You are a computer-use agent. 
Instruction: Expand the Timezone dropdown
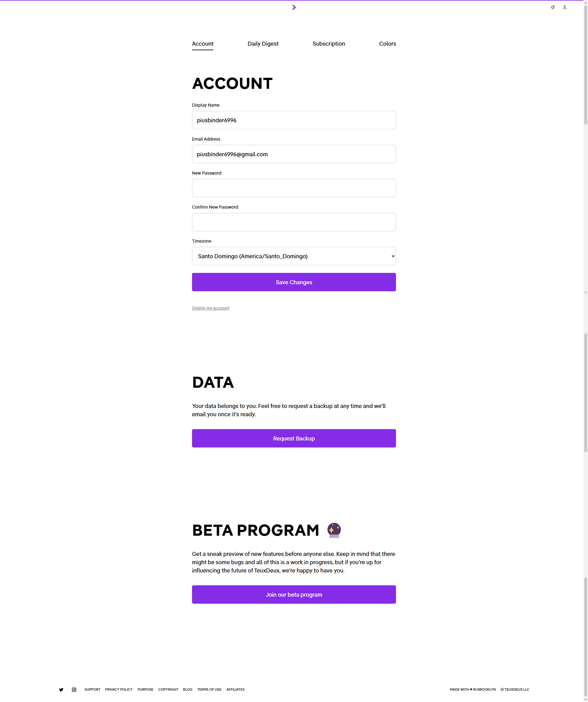pos(294,256)
